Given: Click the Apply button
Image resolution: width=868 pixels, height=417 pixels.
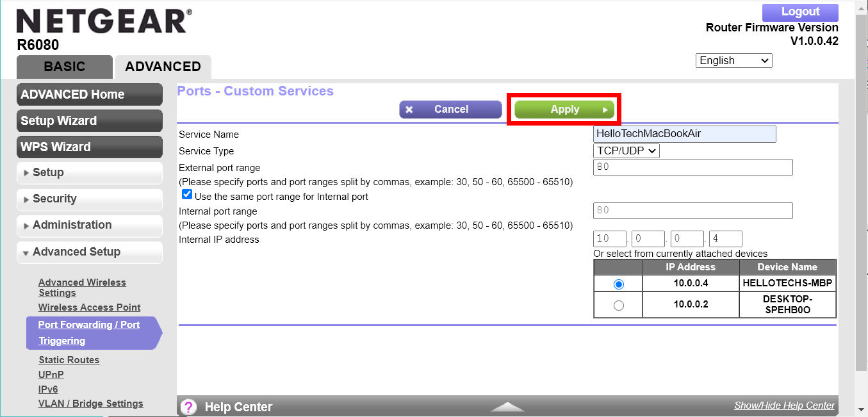Looking at the screenshot, I should pos(564,110).
